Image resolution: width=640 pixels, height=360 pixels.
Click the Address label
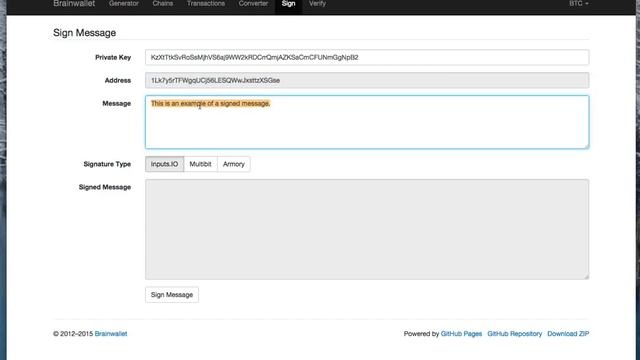[118, 80]
